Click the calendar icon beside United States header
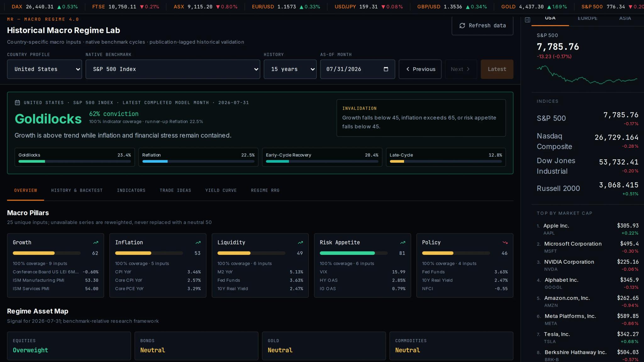The height and width of the screenshot is (362, 644). point(17,102)
